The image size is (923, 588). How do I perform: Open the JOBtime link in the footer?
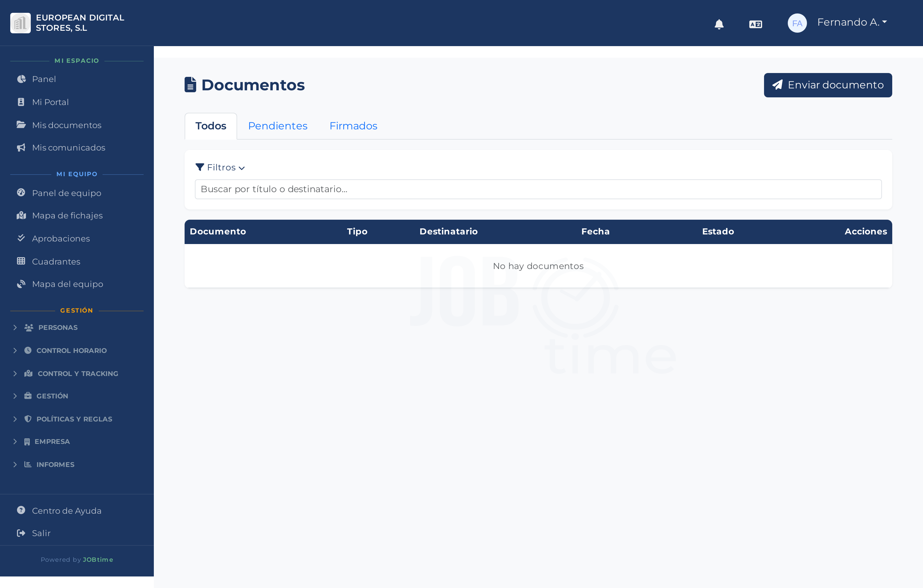pos(98,559)
